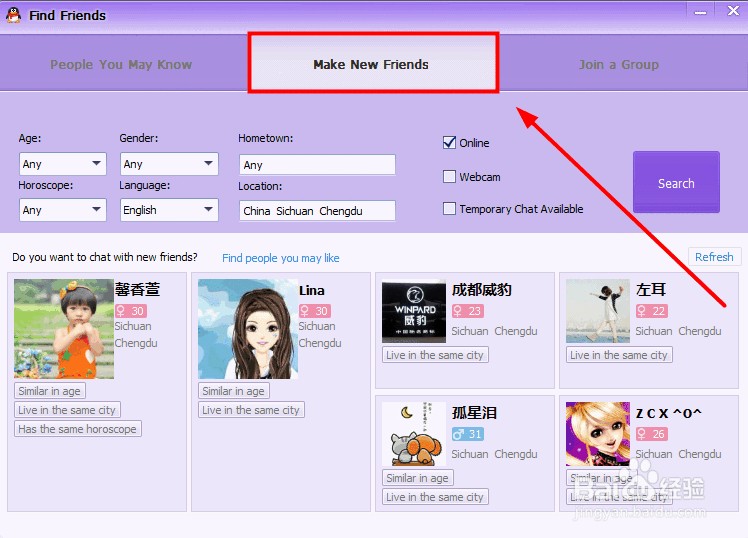Minimize the Find Friends window

700,13
